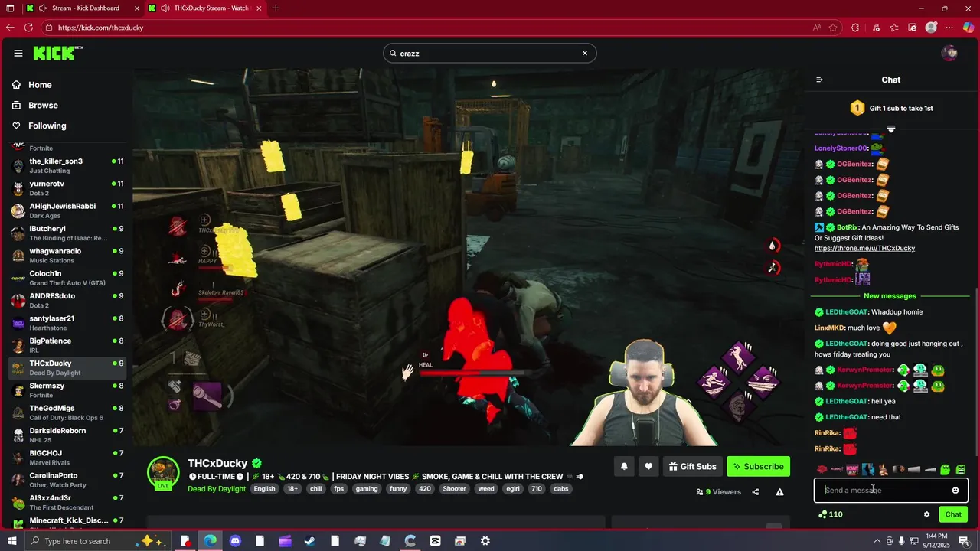Click the Kick logo
The width and height of the screenshot is (980, 551).
click(x=57, y=53)
